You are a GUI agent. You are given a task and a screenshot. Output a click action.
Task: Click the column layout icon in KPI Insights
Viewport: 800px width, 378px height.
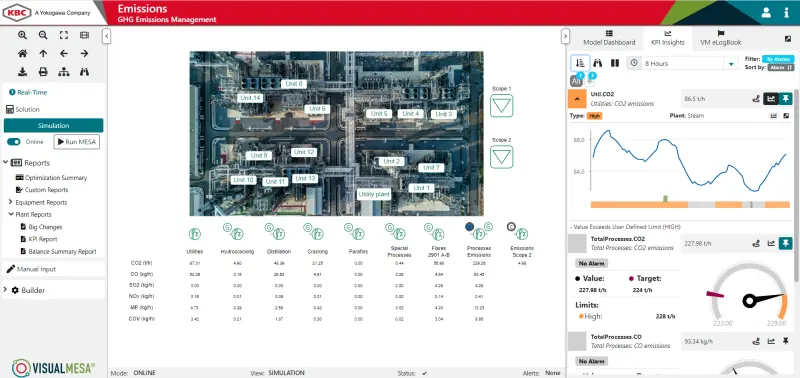click(615, 63)
